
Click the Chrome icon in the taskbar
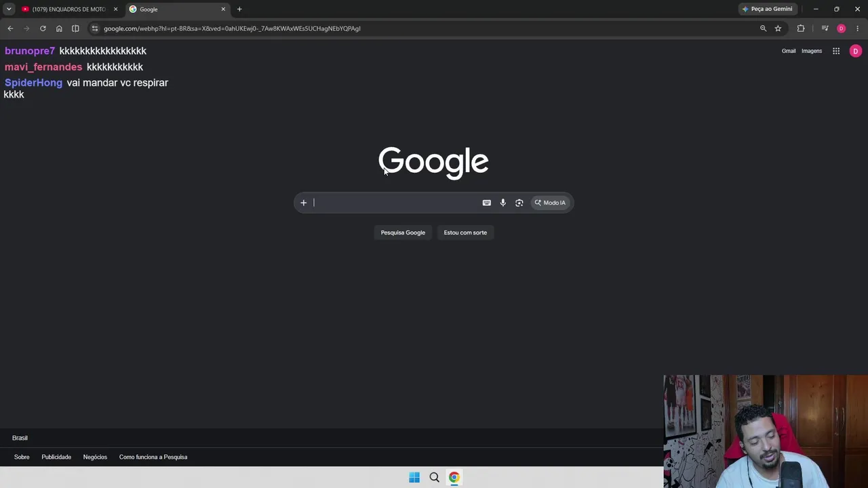454,477
